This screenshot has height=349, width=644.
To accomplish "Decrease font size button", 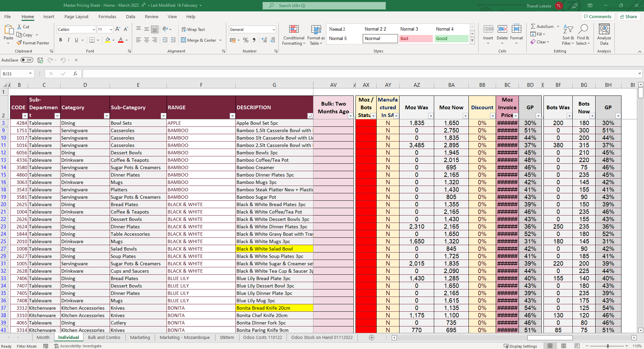I will 126,29.
